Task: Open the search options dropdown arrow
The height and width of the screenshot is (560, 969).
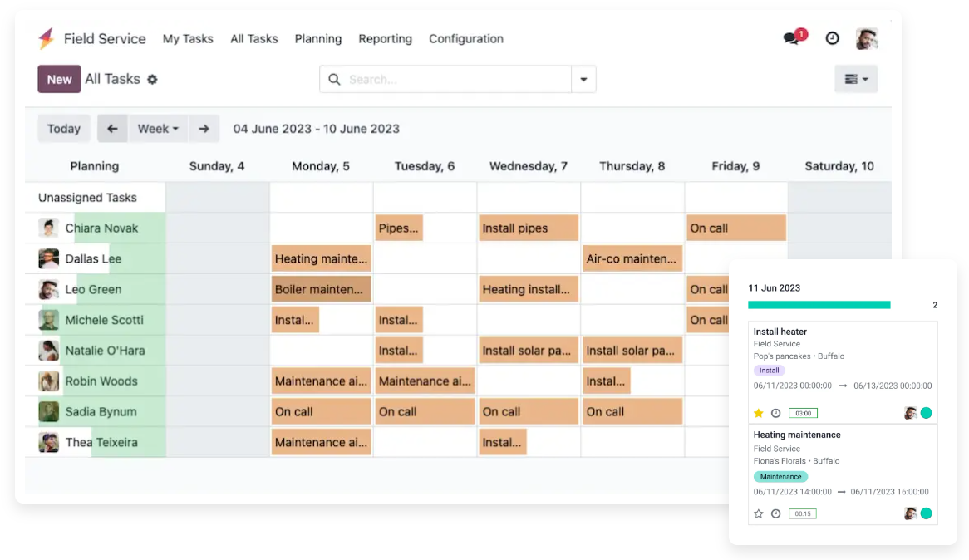Action: (583, 80)
